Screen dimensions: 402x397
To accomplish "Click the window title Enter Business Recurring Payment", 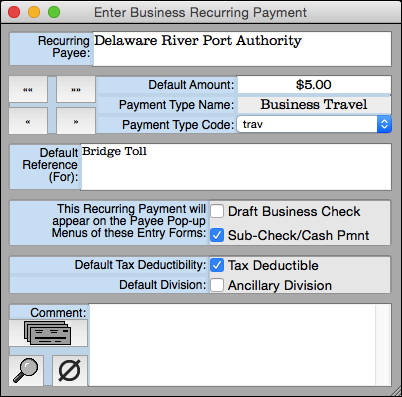I will [200, 12].
